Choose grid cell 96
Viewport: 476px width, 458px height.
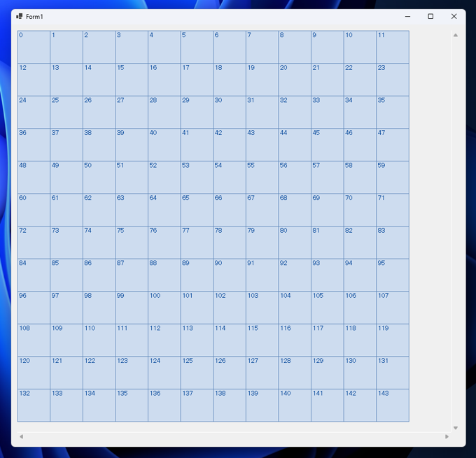click(34, 308)
